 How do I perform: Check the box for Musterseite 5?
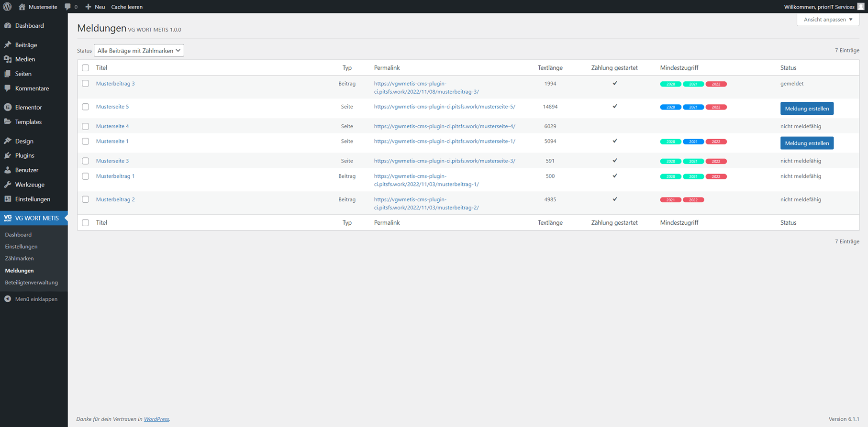pyautogui.click(x=86, y=107)
